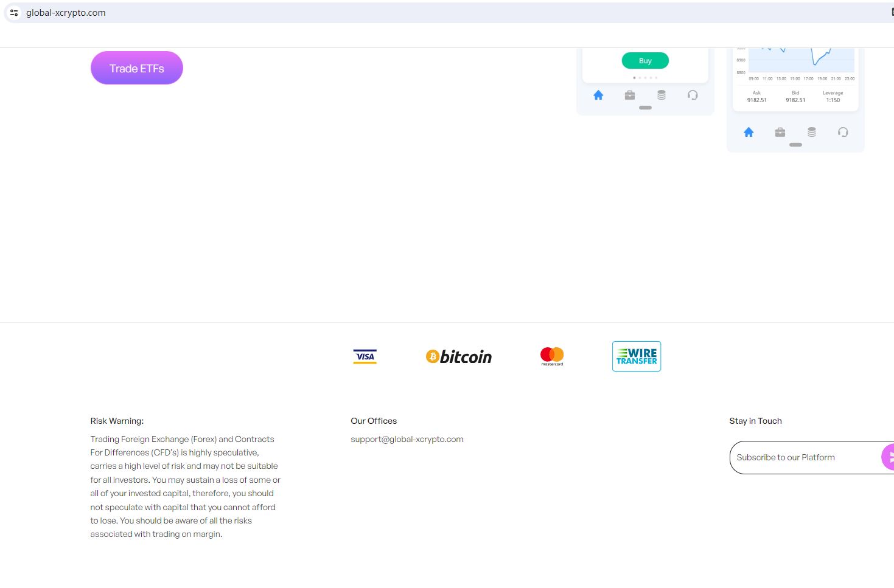The height and width of the screenshot is (588, 894).
Task: Select the Bid value 9182.51
Action: click(795, 100)
